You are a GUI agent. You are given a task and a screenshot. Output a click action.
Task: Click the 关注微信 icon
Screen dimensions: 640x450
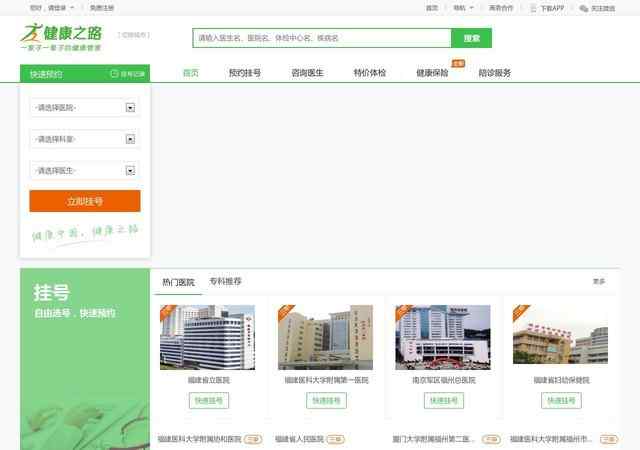[584, 8]
